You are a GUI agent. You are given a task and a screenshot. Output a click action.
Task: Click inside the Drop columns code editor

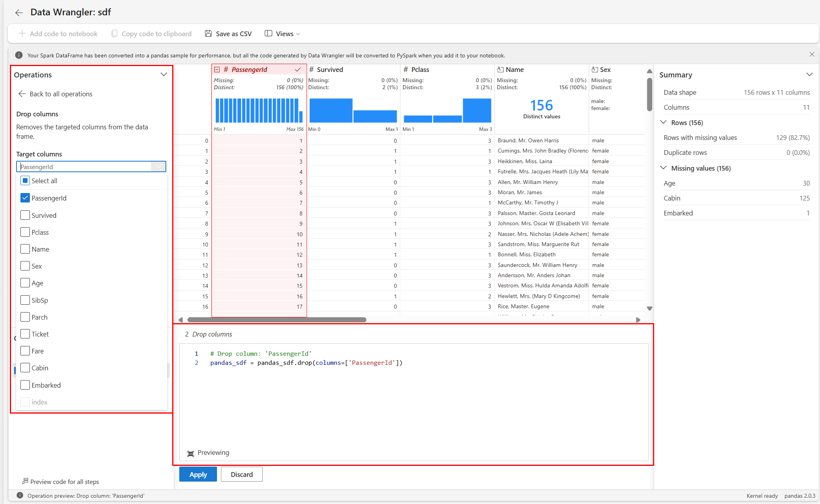point(414,402)
